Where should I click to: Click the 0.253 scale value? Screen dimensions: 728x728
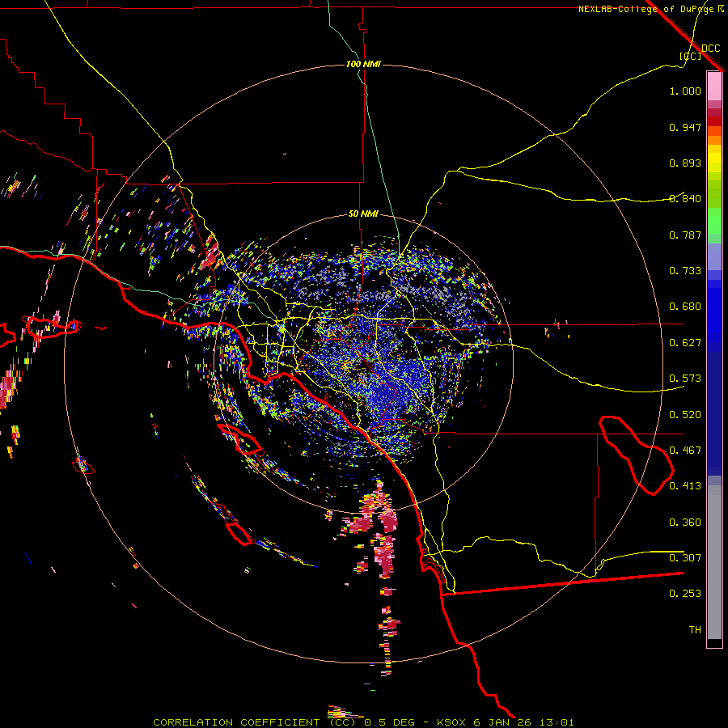[x=685, y=594]
